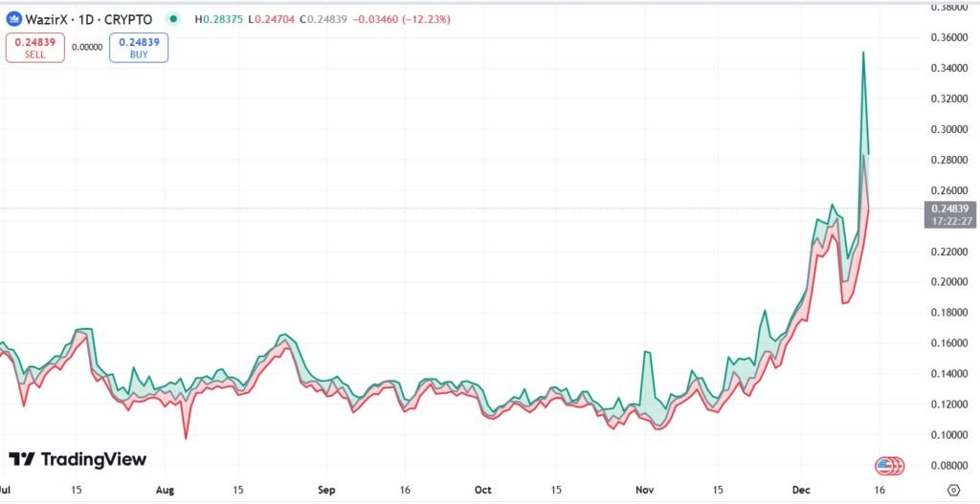Click the SELL button at 0.24839

35,48
